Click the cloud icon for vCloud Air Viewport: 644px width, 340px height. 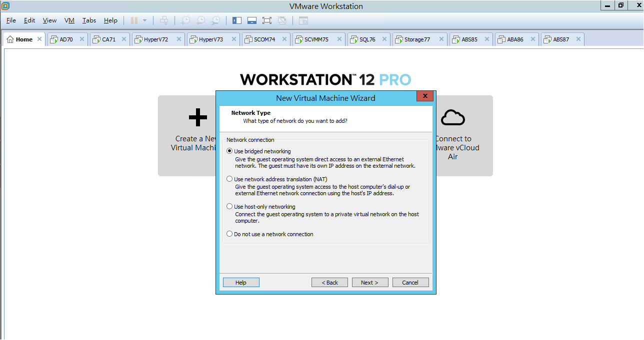point(453,117)
